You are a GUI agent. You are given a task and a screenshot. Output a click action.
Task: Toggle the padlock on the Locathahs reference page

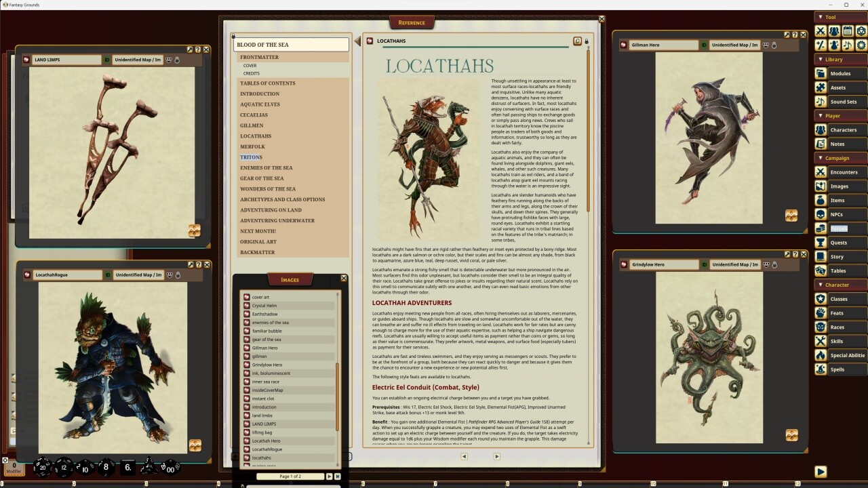(x=587, y=41)
